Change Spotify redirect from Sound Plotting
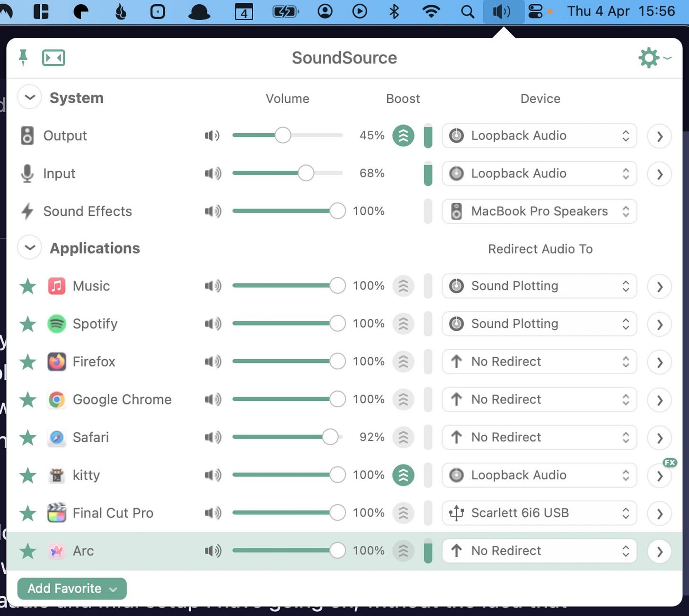 point(539,324)
